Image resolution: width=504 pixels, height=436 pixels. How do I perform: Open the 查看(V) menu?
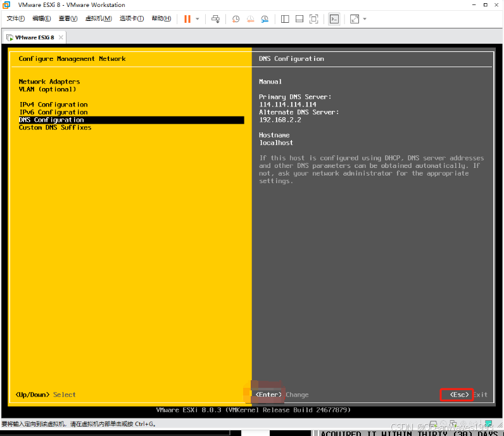point(68,18)
